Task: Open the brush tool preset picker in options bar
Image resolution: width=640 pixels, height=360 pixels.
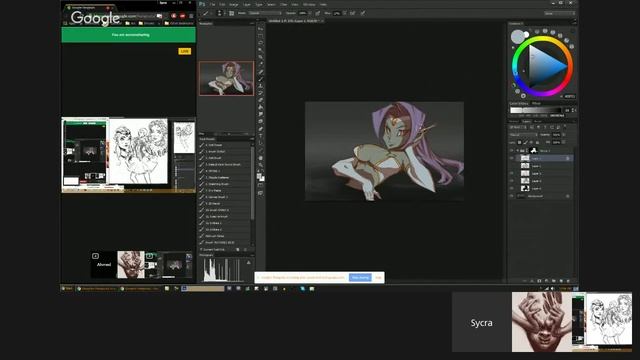Action: coord(207,13)
